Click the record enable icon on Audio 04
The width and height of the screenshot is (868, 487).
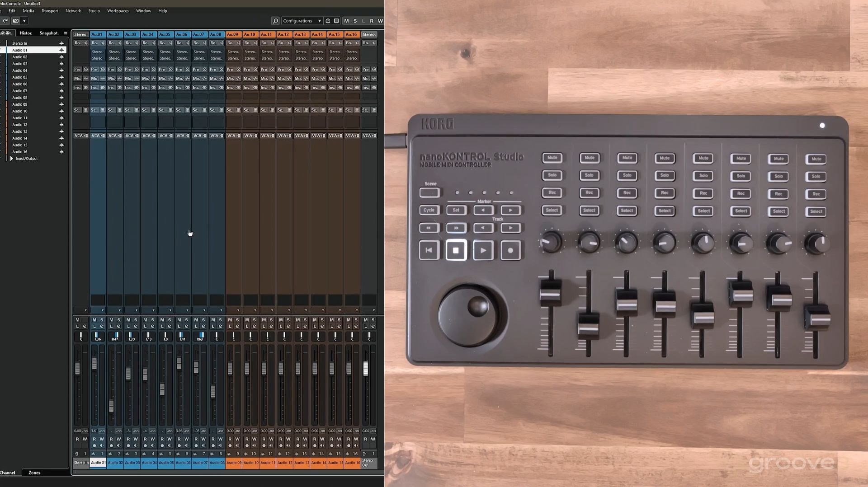coord(145,446)
